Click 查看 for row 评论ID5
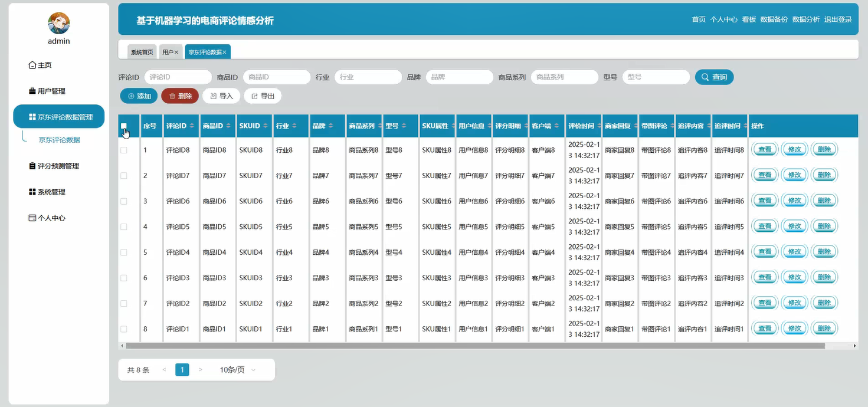The width and height of the screenshot is (868, 407). [765, 226]
